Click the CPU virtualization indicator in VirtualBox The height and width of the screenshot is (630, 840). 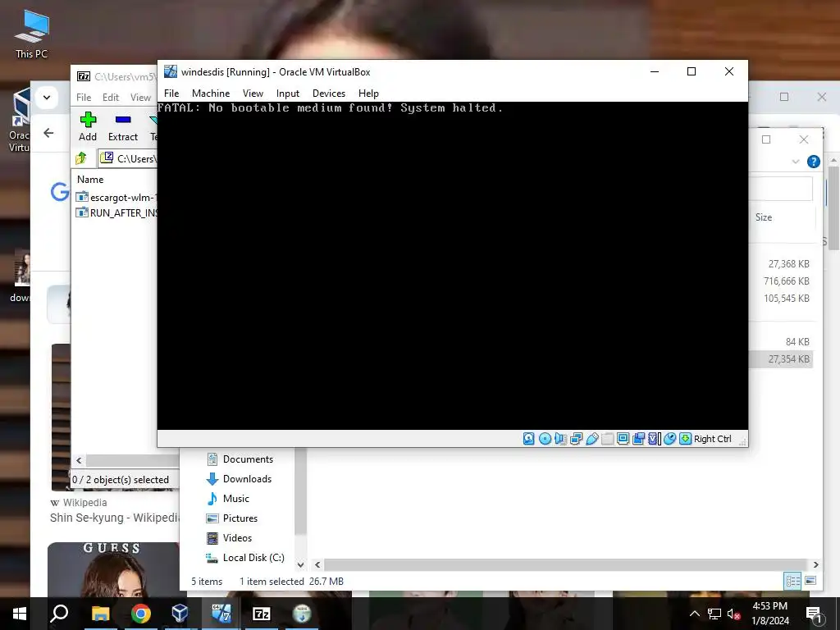(654, 439)
